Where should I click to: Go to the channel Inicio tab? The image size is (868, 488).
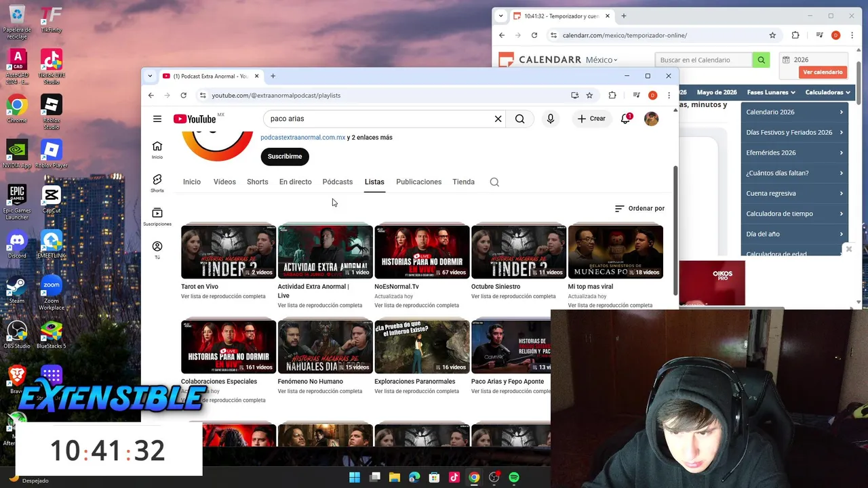(x=192, y=182)
